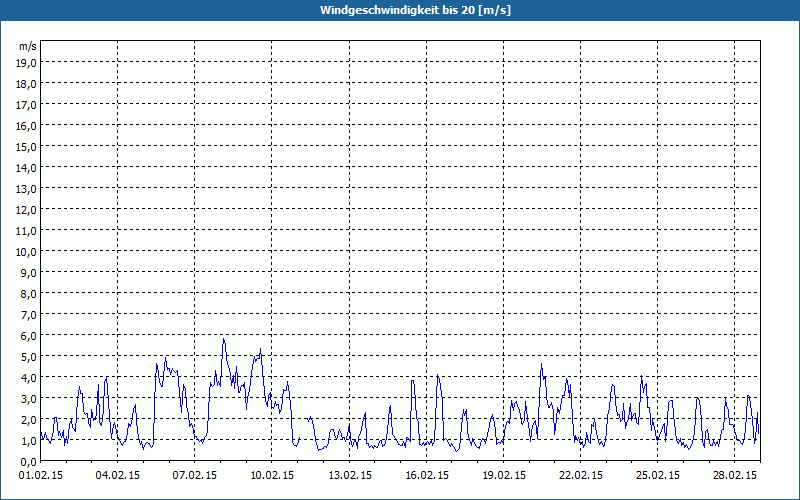Click the date label '10.02.15'
The image size is (800, 500).
tap(272, 476)
